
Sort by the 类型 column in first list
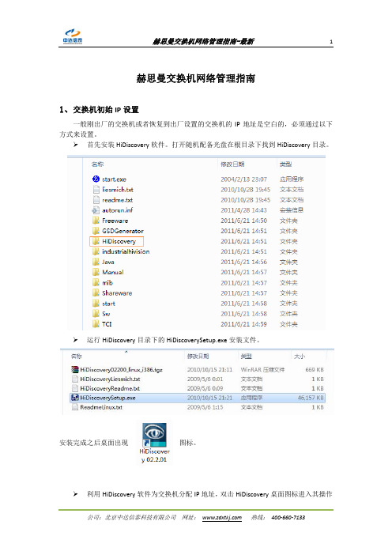[x=286, y=164]
